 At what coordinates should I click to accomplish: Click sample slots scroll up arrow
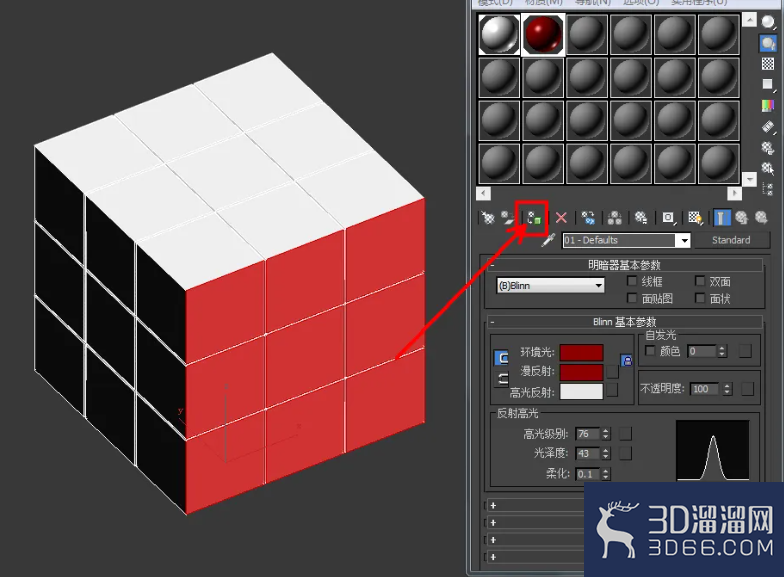pyautogui.click(x=749, y=20)
